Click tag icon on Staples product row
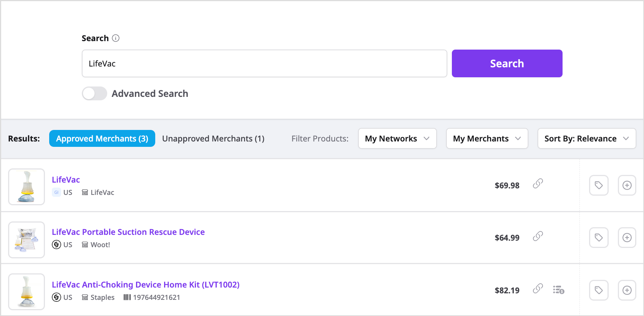 coord(598,290)
